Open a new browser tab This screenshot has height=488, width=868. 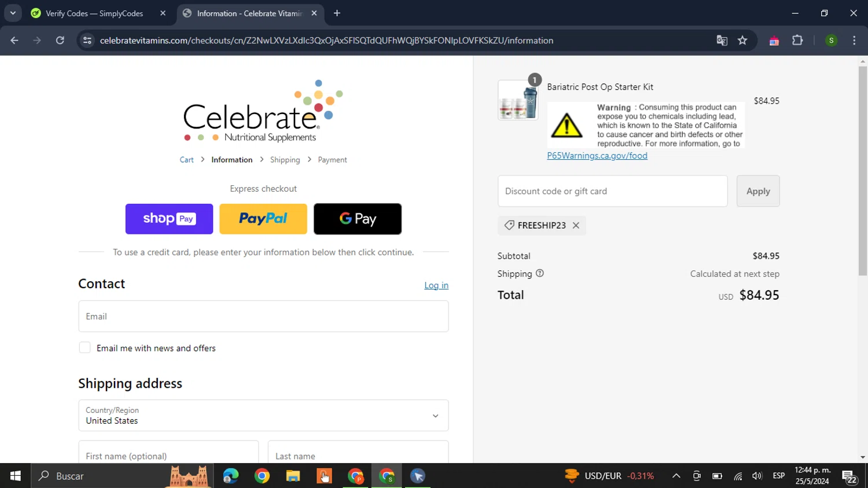[337, 13]
